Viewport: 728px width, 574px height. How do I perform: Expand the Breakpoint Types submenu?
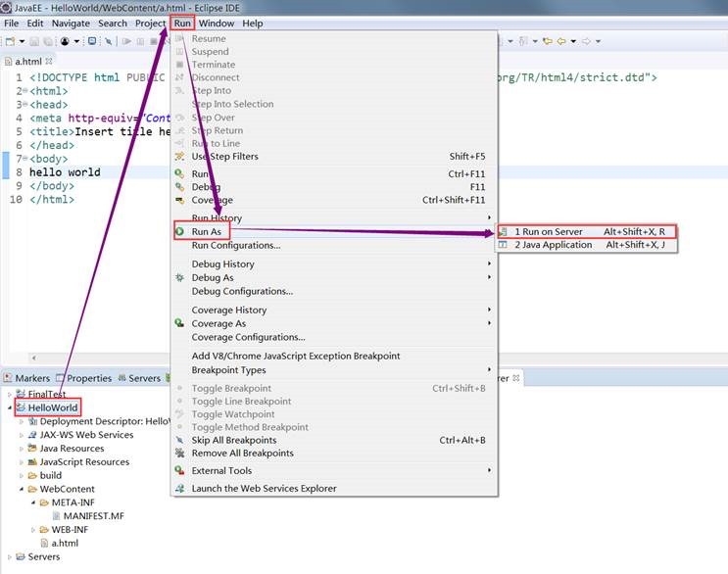click(x=334, y=370)
